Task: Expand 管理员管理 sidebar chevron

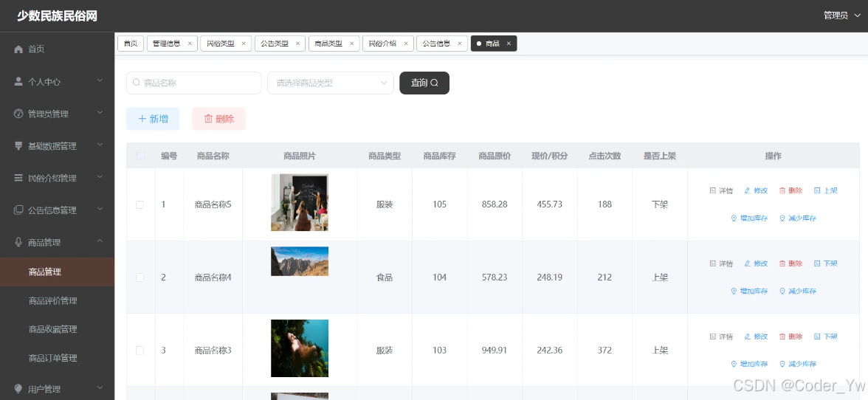Action: pyautogui.click(x=100, y=113)
